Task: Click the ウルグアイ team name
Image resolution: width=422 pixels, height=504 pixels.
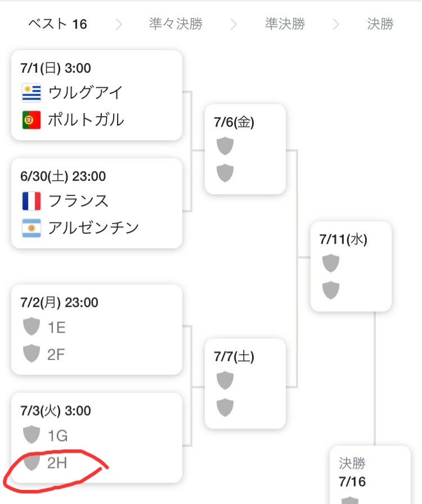Action: click(x=86, y=92)
